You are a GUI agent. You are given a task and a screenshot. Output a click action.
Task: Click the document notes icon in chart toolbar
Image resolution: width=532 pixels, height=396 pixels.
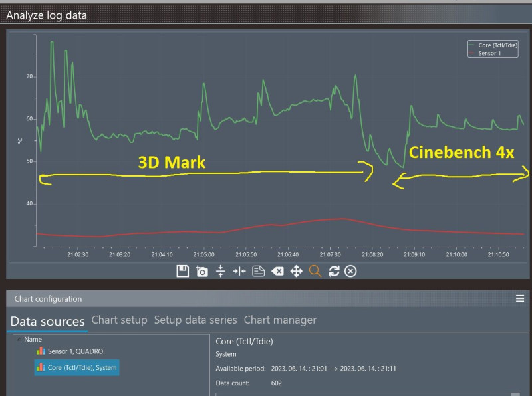(x=258, y=271)
